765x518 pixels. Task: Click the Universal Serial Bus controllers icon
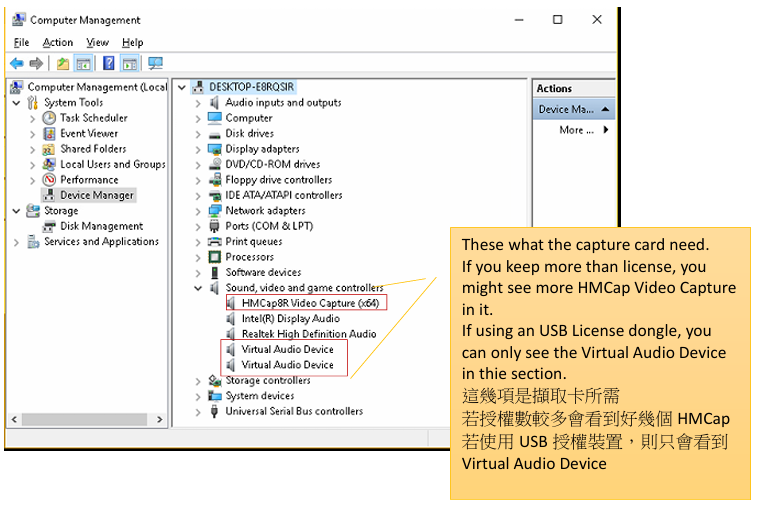click(214, 412)
